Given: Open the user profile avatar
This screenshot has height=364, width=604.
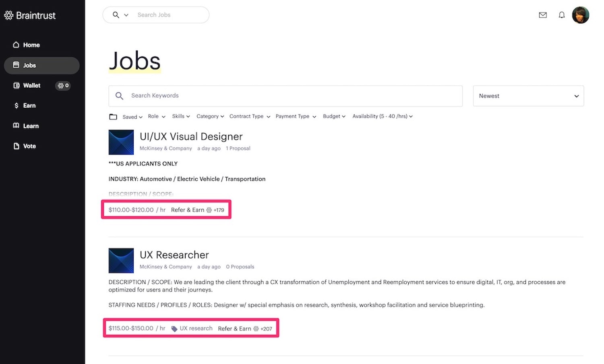Looking at the screenshot, I should tap(580, 15).
